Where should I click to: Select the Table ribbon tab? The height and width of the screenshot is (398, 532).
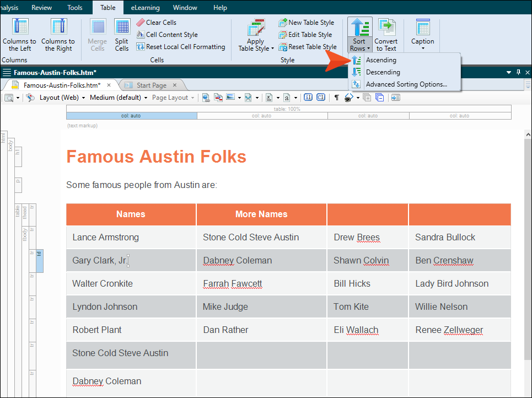tap(108, 8)
